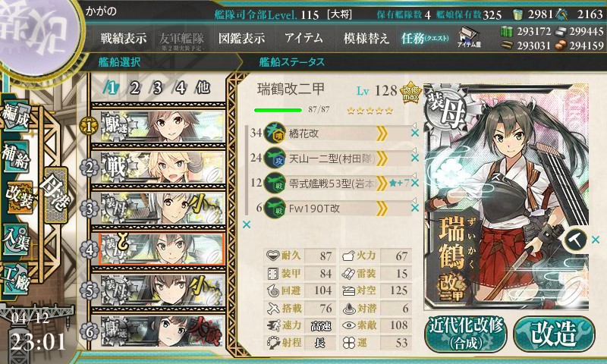
Task: Clear all equipment with bottom-left X
Action: pyautogui.click(x=246, y=224)
